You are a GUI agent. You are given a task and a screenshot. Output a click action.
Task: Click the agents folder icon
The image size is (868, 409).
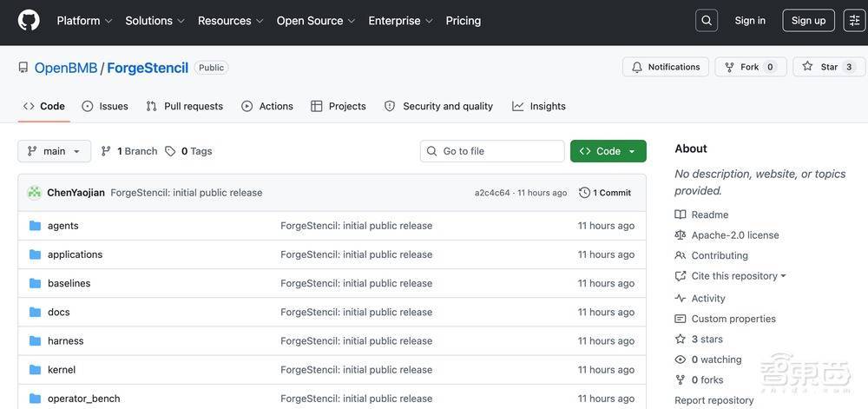pos(35,225)
